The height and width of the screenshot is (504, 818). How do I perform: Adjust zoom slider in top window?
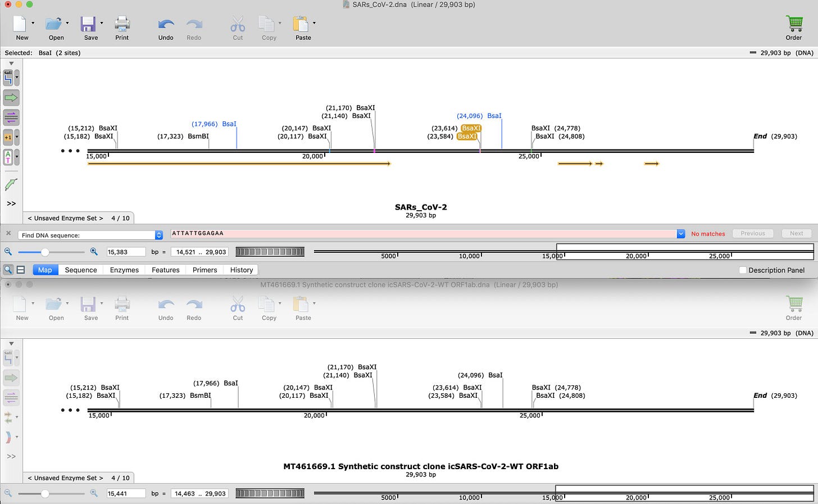(45, 252)
